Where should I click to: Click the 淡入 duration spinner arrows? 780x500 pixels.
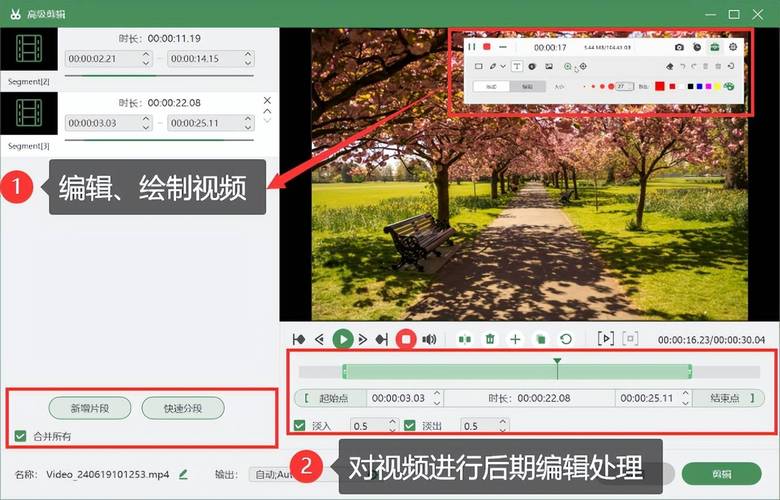click(x=391, y=425)
